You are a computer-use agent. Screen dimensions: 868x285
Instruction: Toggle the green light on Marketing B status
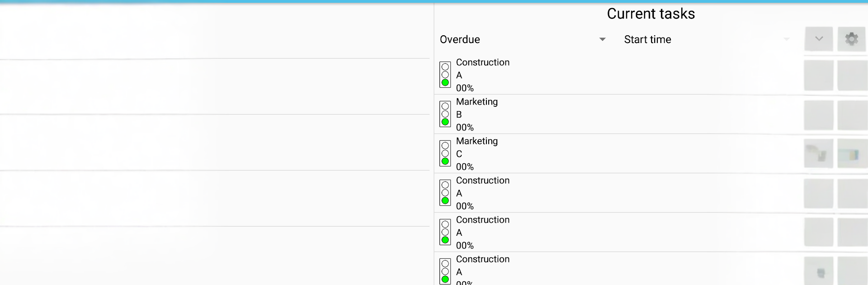(x=445, y=121)
